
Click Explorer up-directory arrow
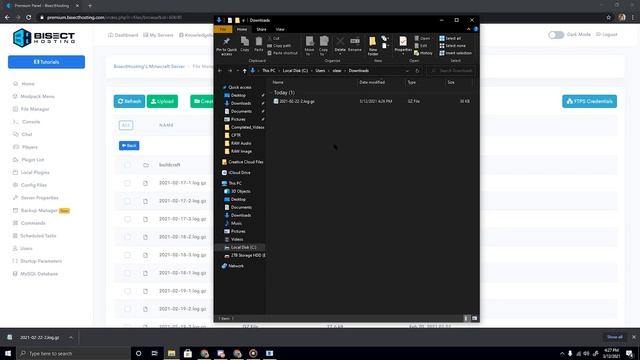[244, 71]
